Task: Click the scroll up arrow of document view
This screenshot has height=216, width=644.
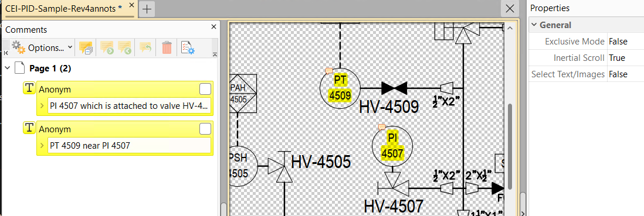Action: point(510,28)
